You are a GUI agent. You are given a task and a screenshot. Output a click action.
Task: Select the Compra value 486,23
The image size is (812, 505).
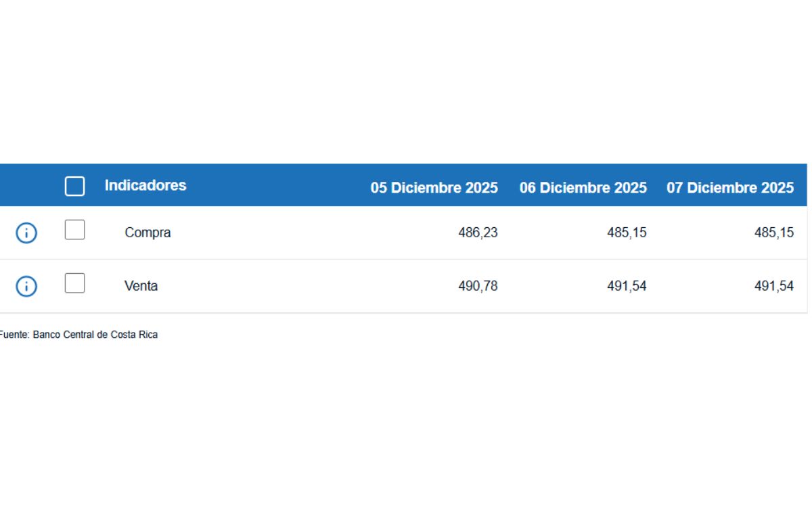point(478,232)
